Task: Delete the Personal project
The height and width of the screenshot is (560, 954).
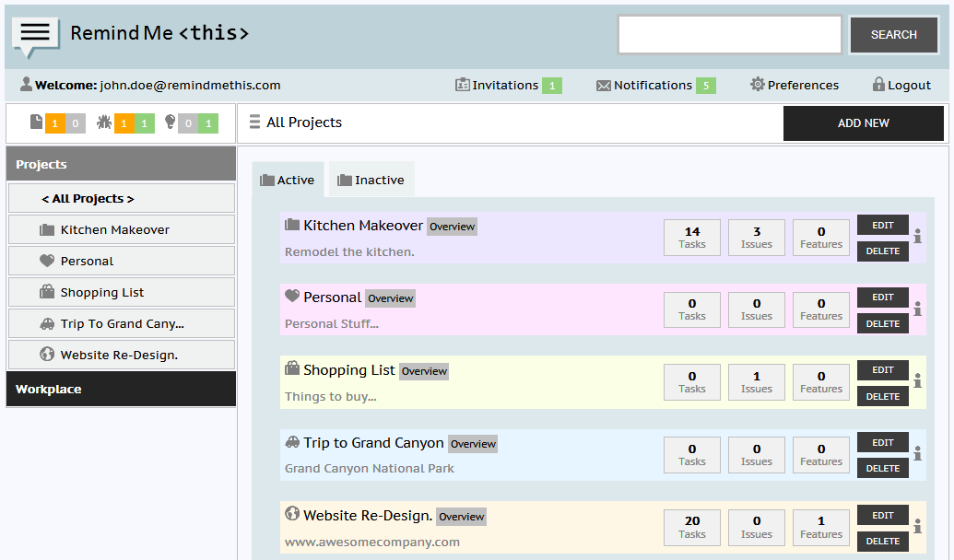Action: click(882, 323)
